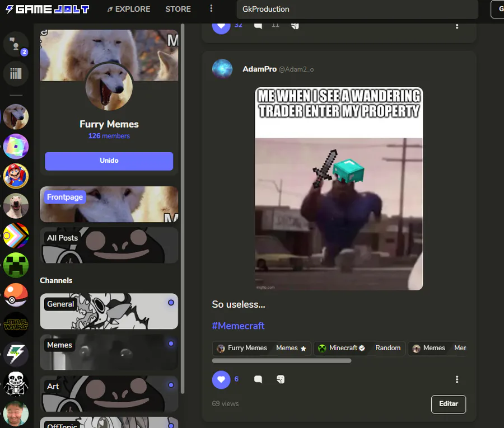The height and width of the screenshot is (428, 504).
Task: Click the Game Jolt logo
Action: [x=47, y=9]
